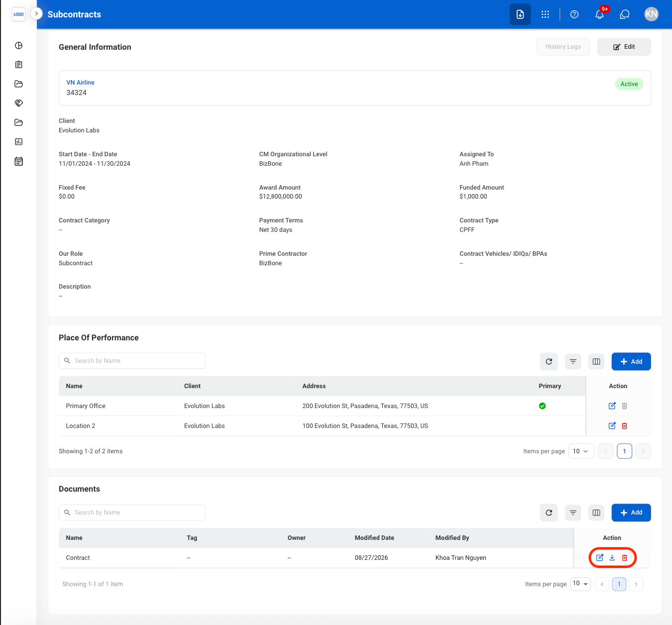
Task: Click the Address column header
Action: pos(314,386)
